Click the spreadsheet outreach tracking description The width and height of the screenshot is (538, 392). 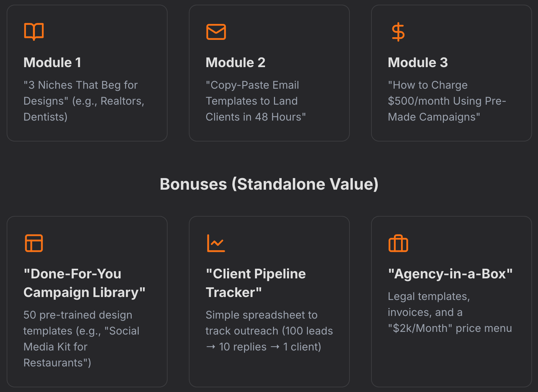pyautogui.click(x=269, y=331)
